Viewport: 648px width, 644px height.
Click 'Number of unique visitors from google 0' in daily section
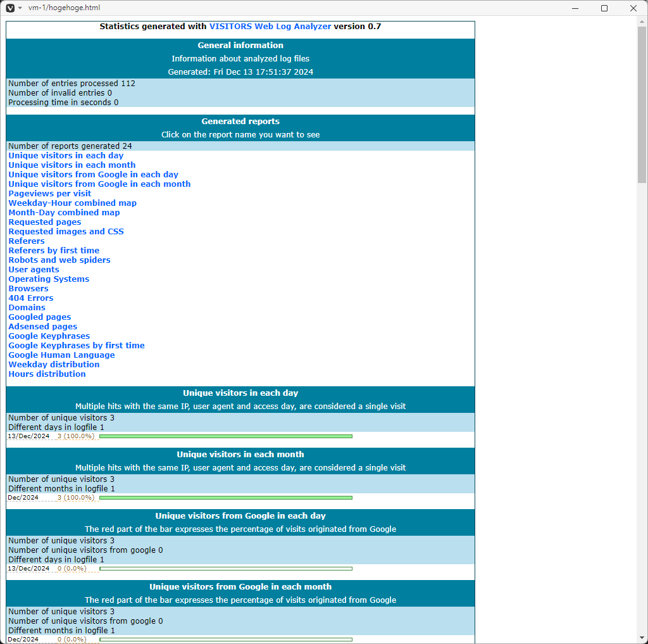pyautogui.click(x=85, y=550)
